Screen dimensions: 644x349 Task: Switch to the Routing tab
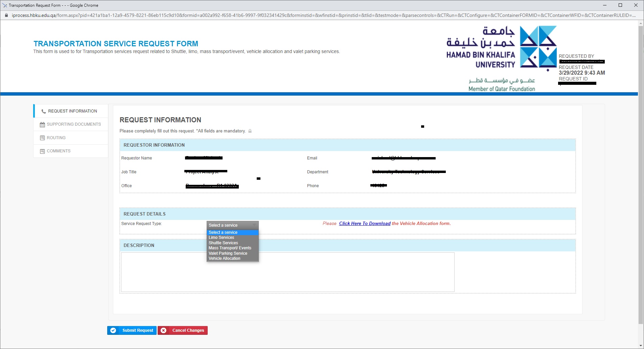[71, 138]
